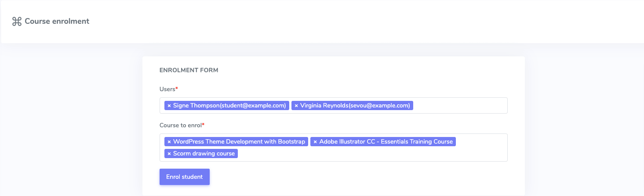Remove the WordPress Theme Development course tag
Viewport: 644px width, 196px height.
(x=169, y=142)
